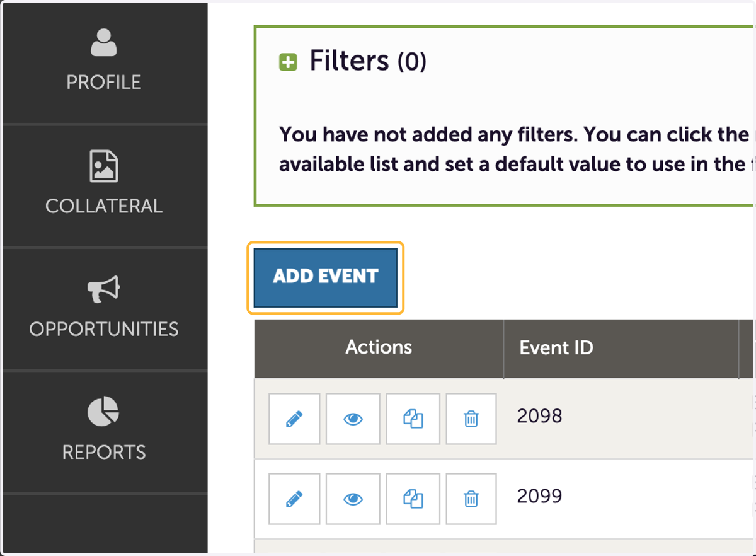Edit event 2098 with pencil icon

(x=294, y=419)
